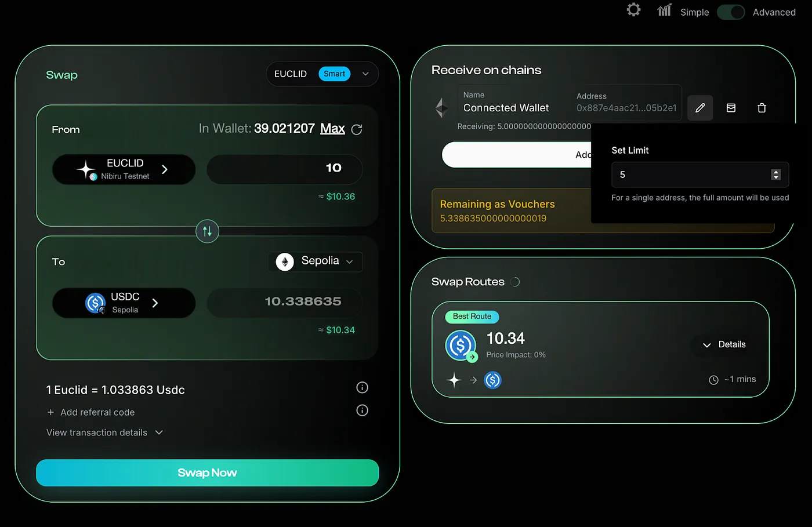Click the Smart badge
This screenshot has width=812, height=527.
click(x=334, y=74)
